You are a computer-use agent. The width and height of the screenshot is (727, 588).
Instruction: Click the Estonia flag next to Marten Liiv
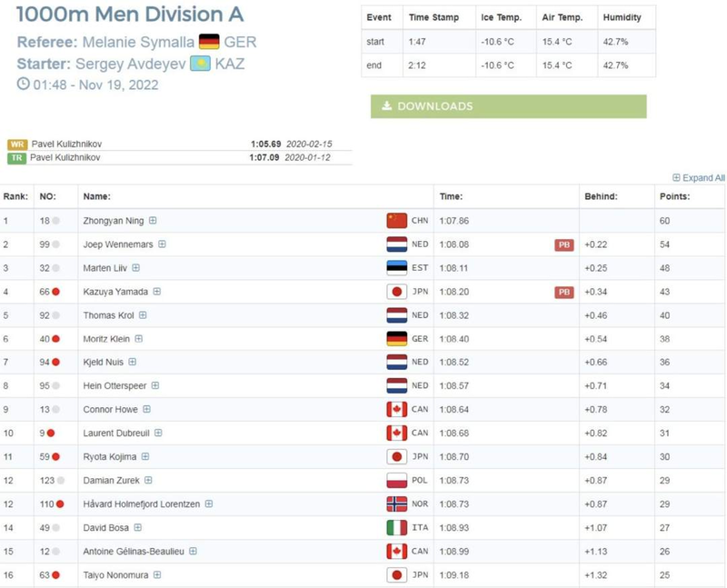396,267
